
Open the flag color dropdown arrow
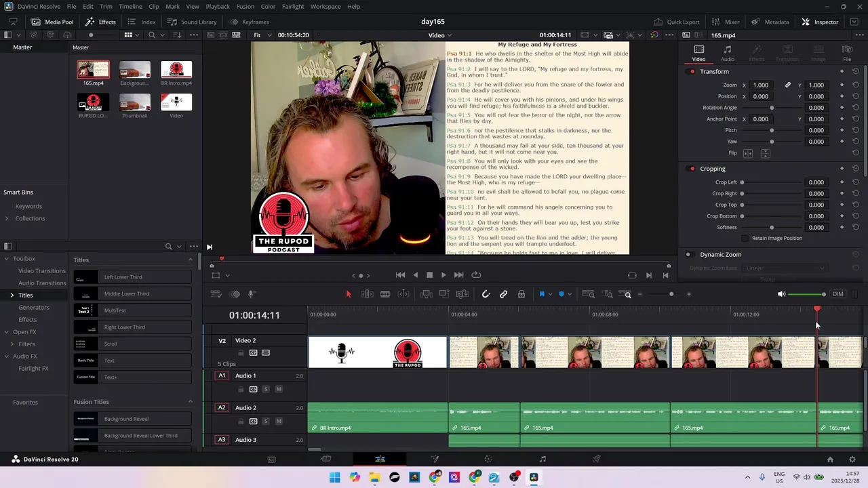pos(549,294)
